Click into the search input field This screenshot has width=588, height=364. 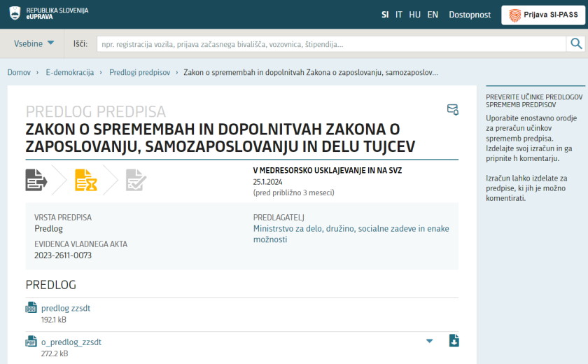coord(330,44)
